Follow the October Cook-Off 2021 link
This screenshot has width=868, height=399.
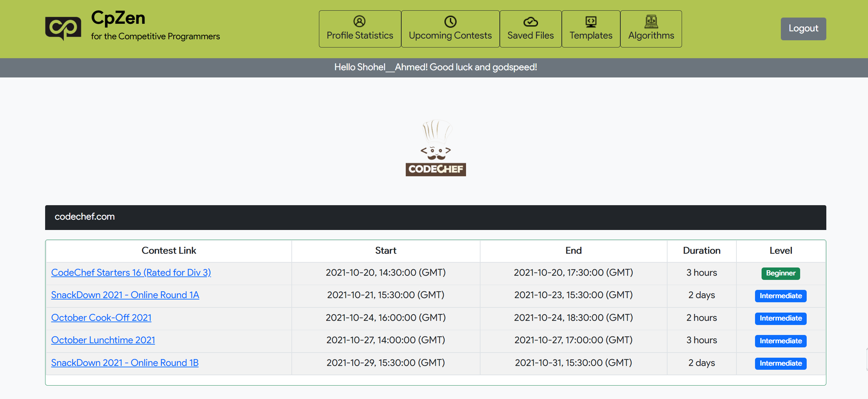101,317
